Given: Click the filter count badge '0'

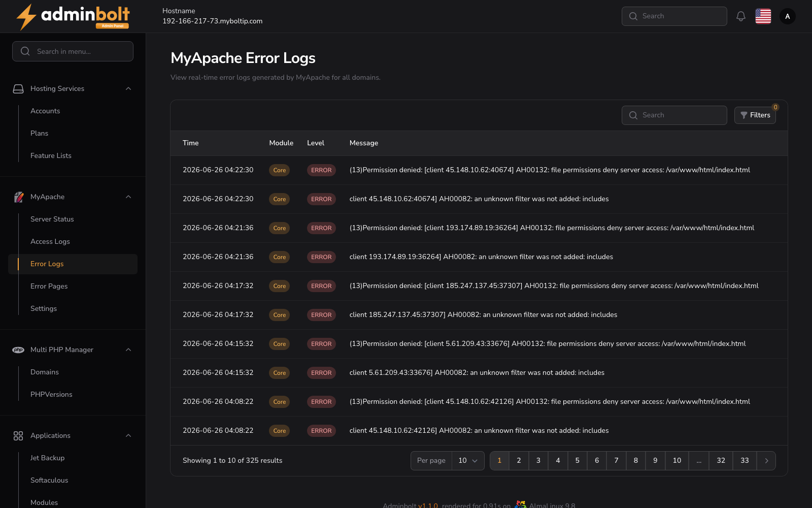Looking at the screenshot, I should pyautogui.click(x=775, y=107).
